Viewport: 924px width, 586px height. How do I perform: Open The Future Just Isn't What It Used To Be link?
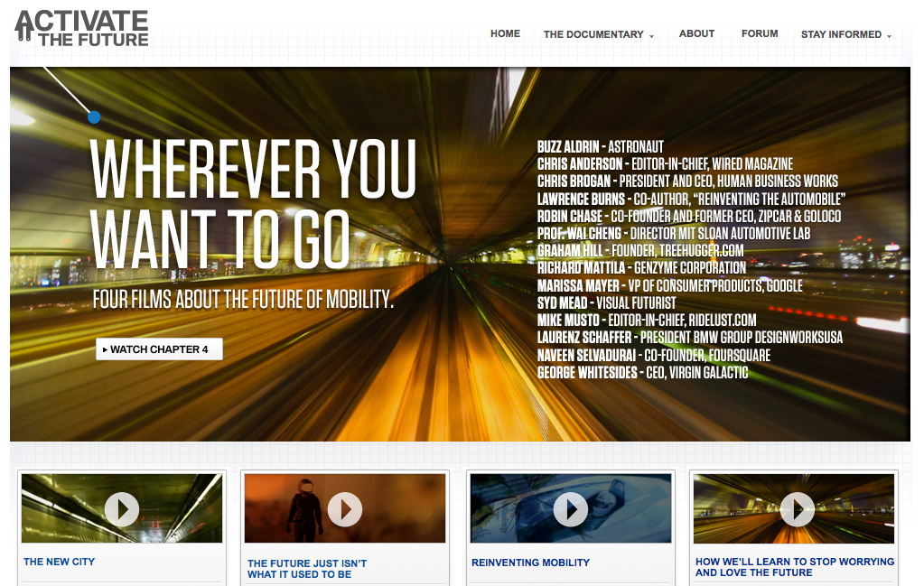(307, 569)
